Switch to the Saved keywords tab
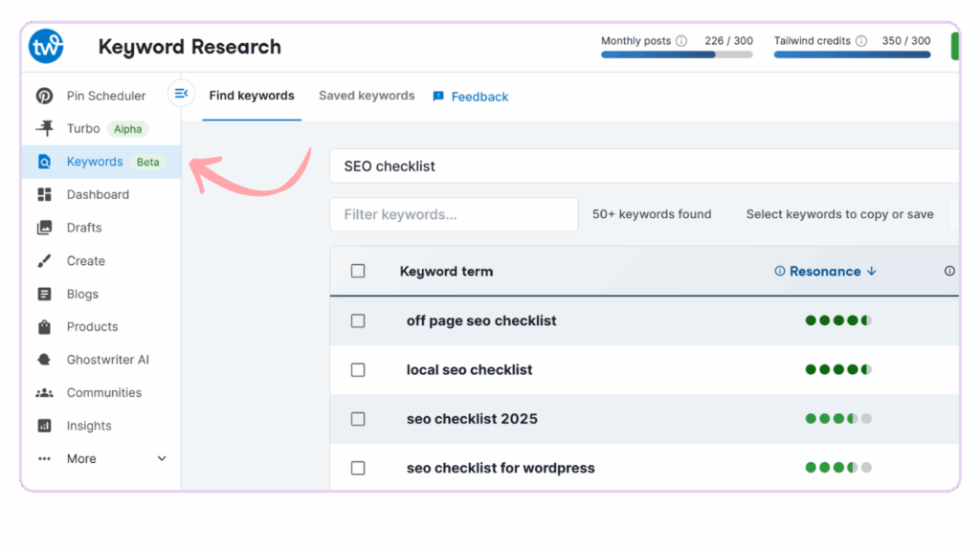 [x=366, y=96]
